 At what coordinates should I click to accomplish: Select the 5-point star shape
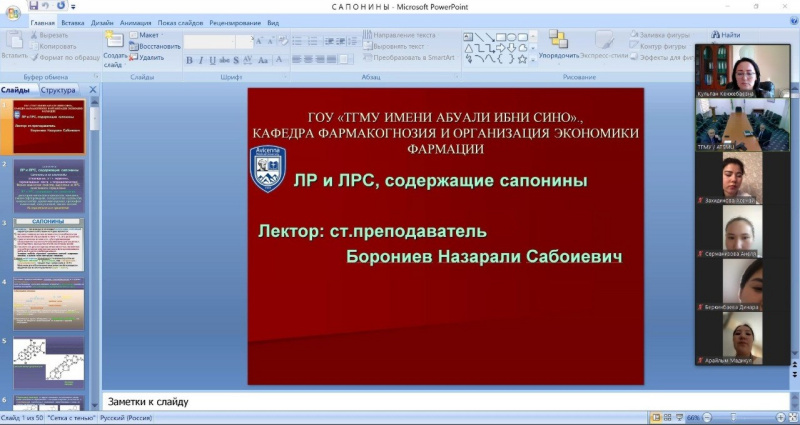pyautogui.click(x=522, y=59)
